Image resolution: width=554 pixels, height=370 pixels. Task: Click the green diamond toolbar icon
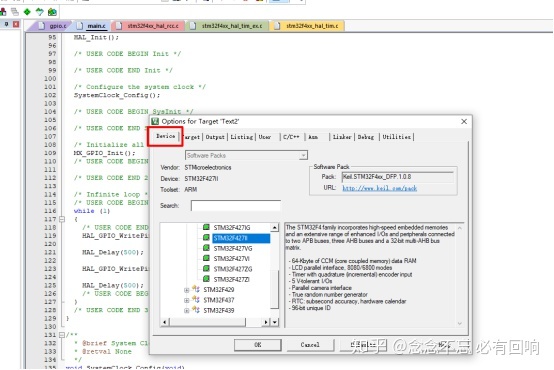click(27, 12)
